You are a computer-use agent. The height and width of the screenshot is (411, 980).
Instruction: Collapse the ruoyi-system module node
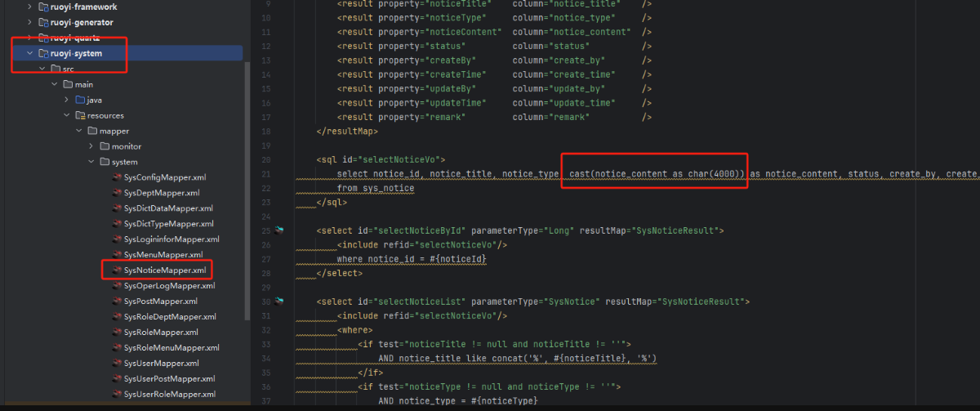30,53
